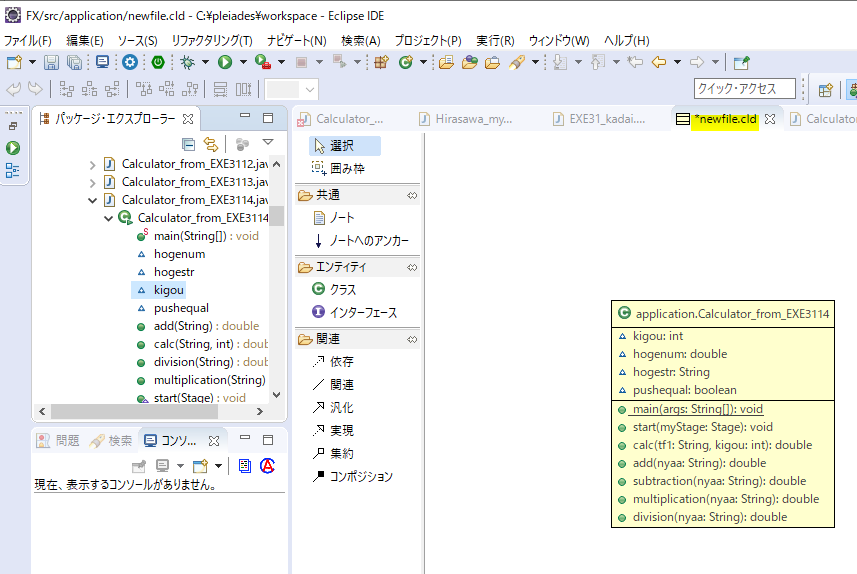Collapse Calculator_from_EXE3114.java tree node

click(92, 201)
